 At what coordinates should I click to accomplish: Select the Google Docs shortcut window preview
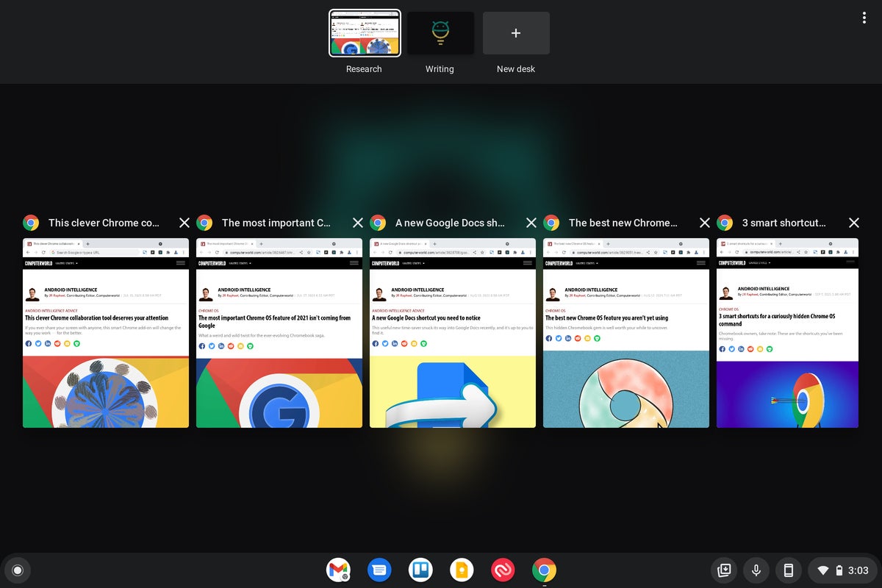click(453, 333)
